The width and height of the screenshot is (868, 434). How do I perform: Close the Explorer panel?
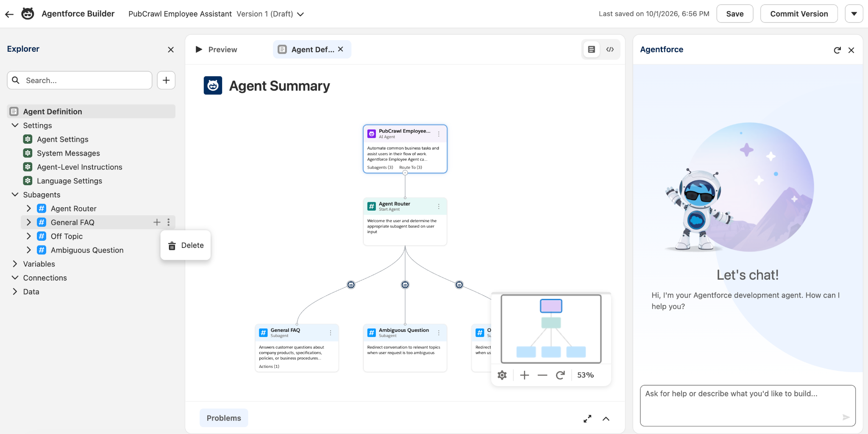point(171,50)
